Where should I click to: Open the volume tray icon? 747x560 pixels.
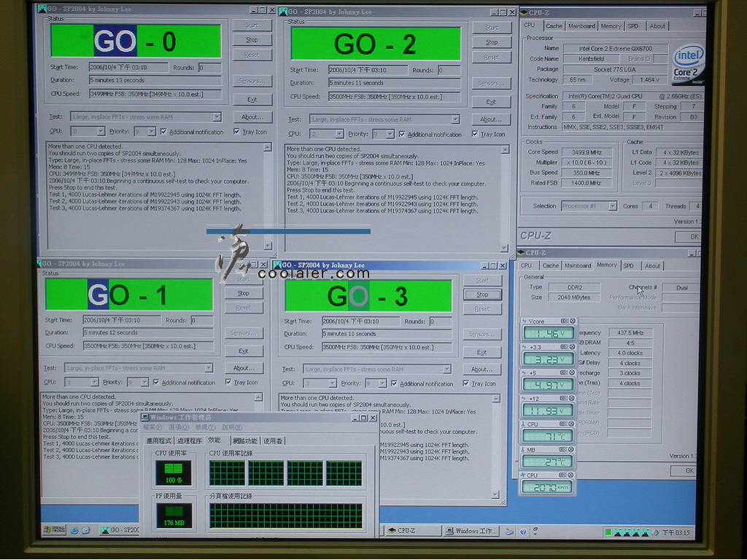click(656, 532)
